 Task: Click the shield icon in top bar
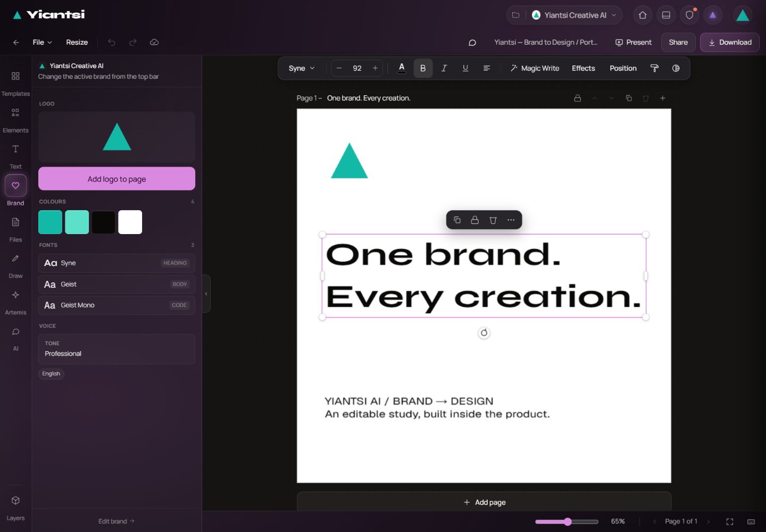pos(689,15)
